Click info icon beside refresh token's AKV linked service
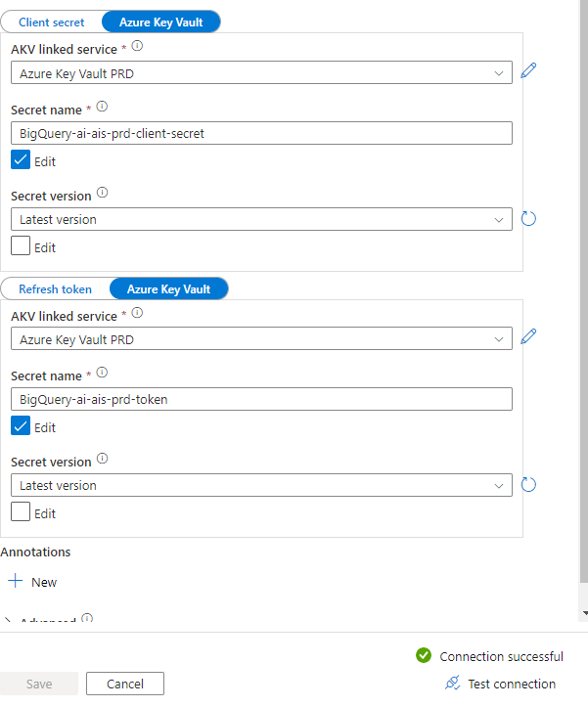Screen dimensions: 588x707 [x=137, y=314]
